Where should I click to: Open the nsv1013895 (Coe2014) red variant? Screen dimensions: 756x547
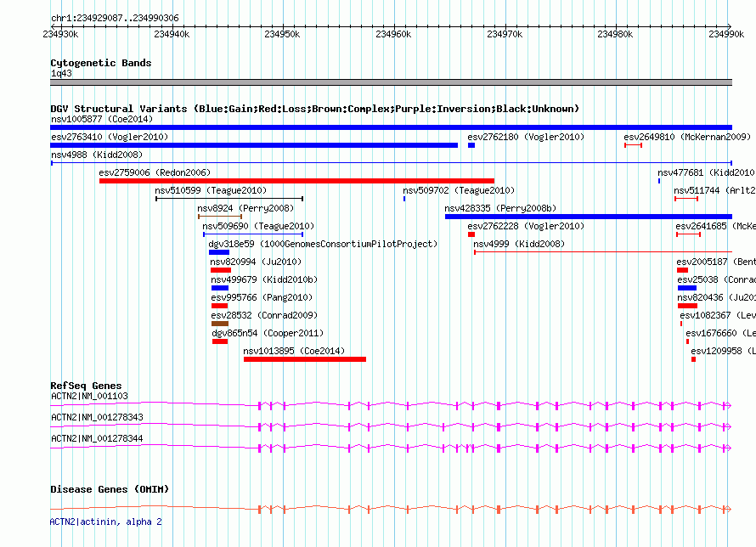[305, 359]
